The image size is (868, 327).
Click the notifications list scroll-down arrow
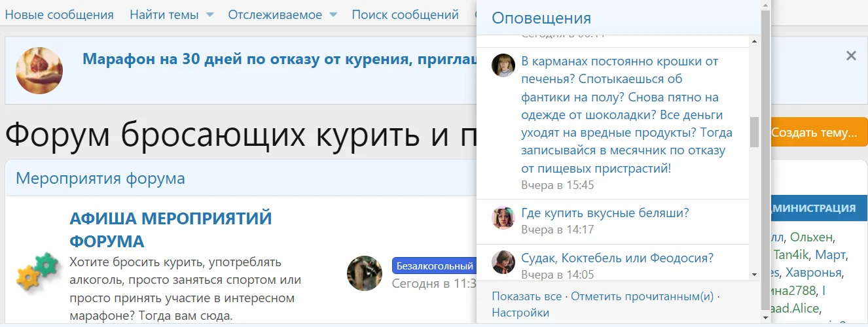point(754,275)
